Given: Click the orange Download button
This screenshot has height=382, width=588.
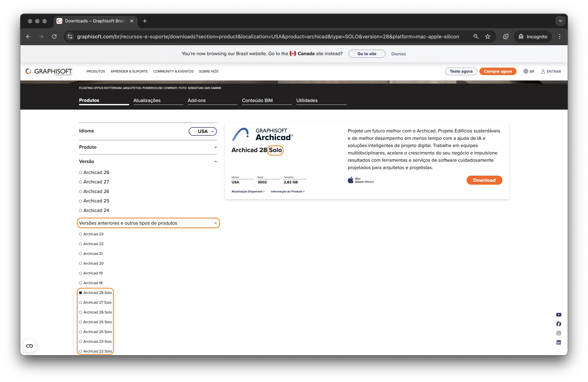Looking at the screenshot, I should pyautogui.click(x=484, y=180).
